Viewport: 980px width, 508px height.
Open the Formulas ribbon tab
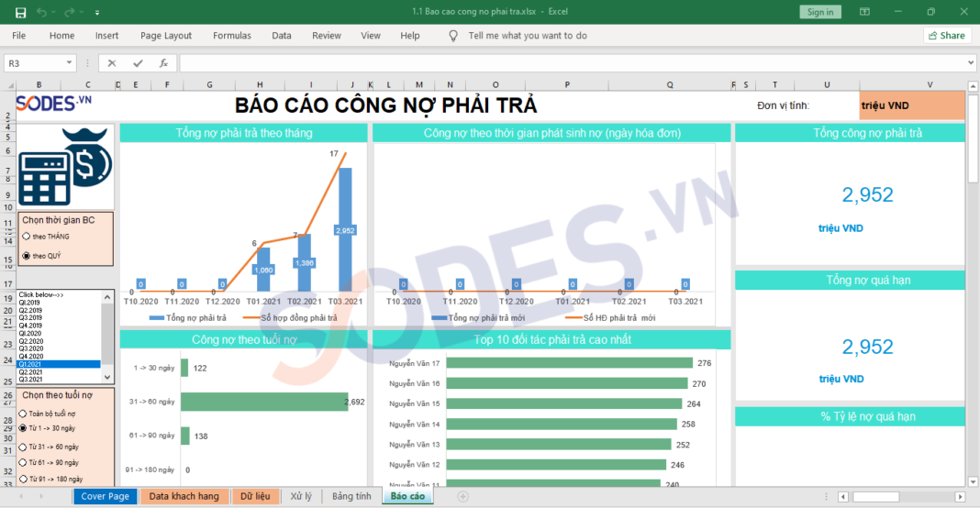232,36
